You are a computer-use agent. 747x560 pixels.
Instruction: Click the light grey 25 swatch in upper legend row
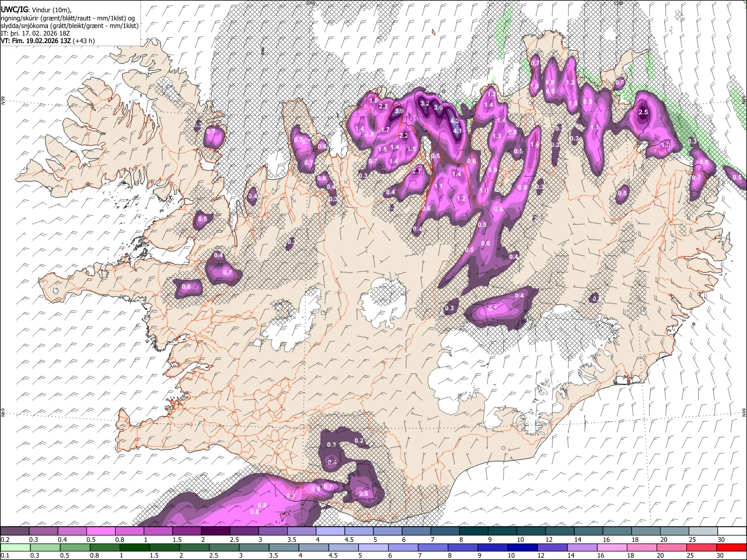tap(703, 531)
